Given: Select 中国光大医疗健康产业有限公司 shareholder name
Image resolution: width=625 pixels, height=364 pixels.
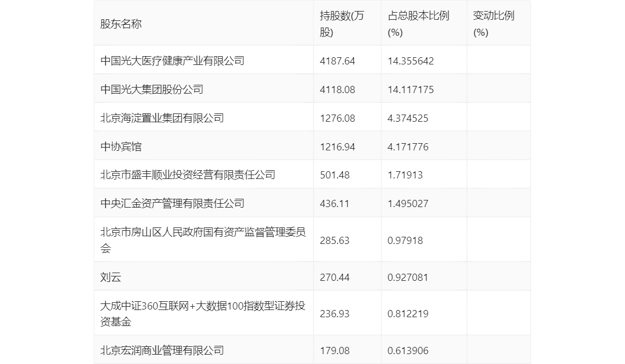Looking at the screenshot, I should click(x=172, y=61).
